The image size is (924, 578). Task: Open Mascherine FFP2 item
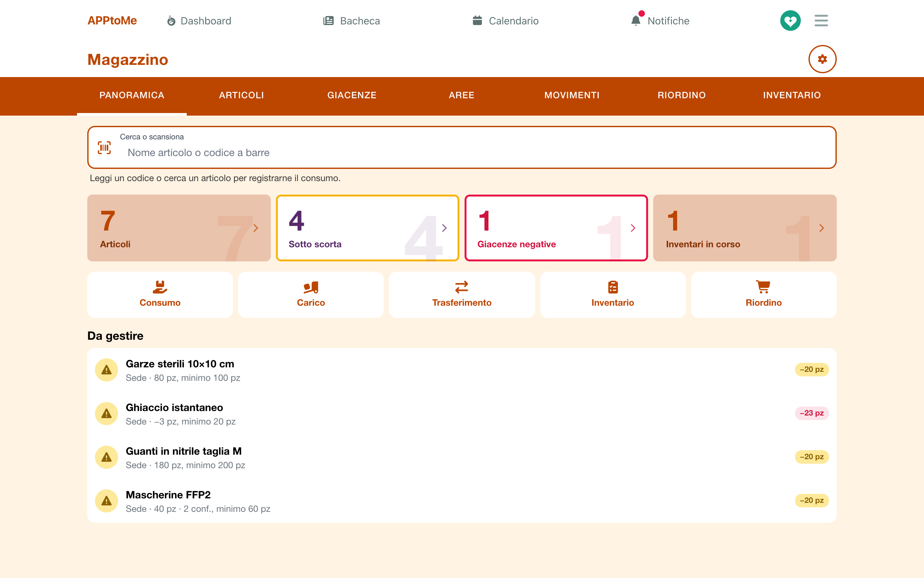pyautogui.click(x=462, y=501)
